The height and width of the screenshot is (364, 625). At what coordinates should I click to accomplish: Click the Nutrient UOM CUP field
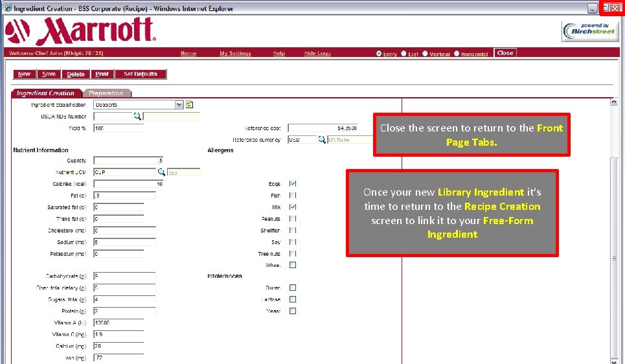(x=125, y=172)
